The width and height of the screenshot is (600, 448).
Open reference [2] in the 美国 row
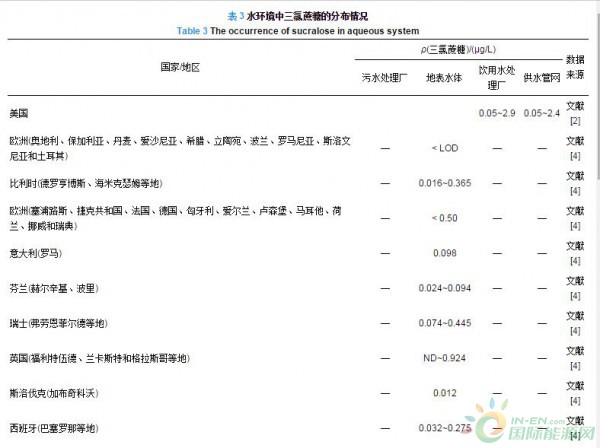coord(575,120)
